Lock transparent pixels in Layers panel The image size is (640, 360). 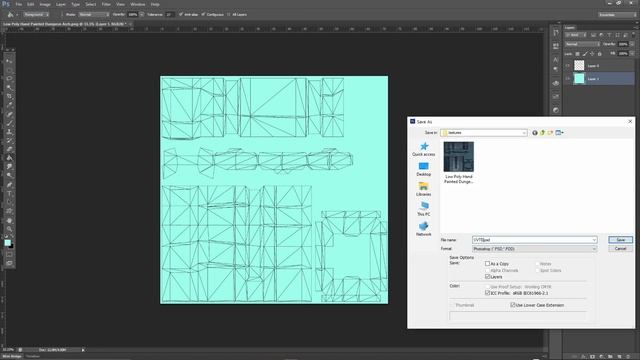(578, 54)
